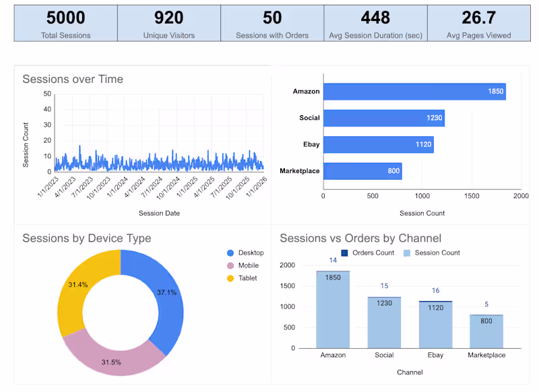
Task: Select the Total Sessions KPI card
Action: (65, 22)
